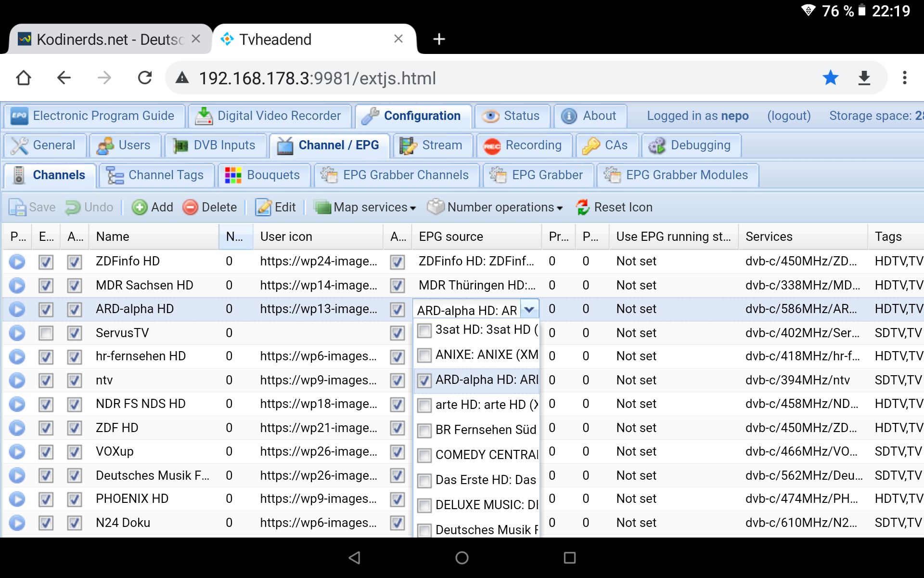This screenshot has width=924, height=578.
Task: Check COMEDY CENTRAL in EPG source list
Action: point(424,456)
